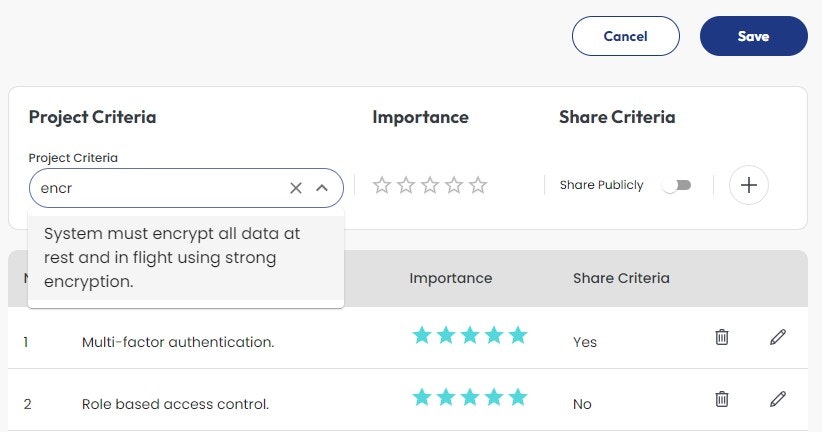Edit the Multi-factor authentication row
This screenshot has width=822, height=432.
pos(778,337)
